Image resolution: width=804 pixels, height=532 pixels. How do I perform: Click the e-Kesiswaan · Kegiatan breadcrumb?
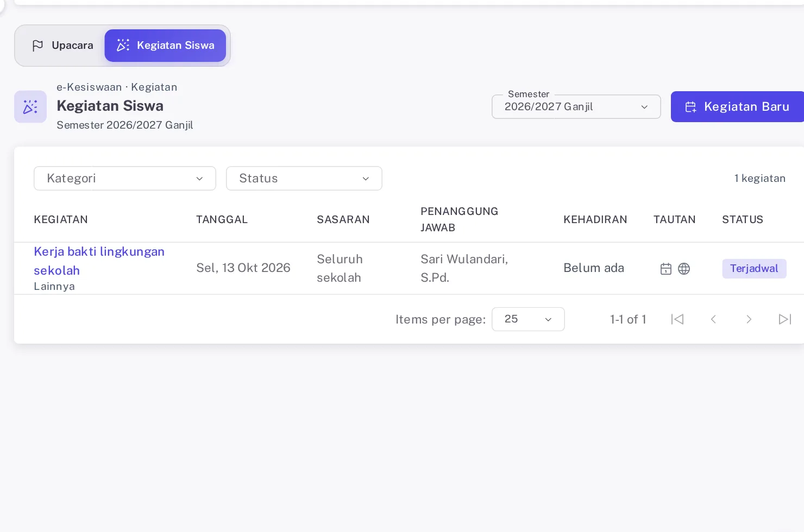click(x=117, y=87)
